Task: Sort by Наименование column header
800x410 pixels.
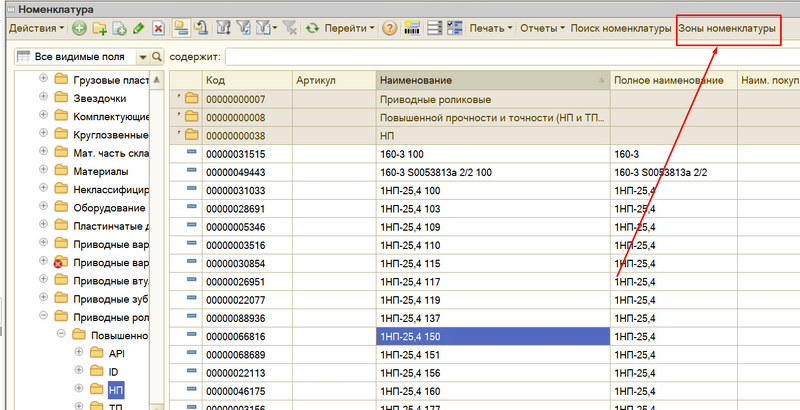Action: 493,81
